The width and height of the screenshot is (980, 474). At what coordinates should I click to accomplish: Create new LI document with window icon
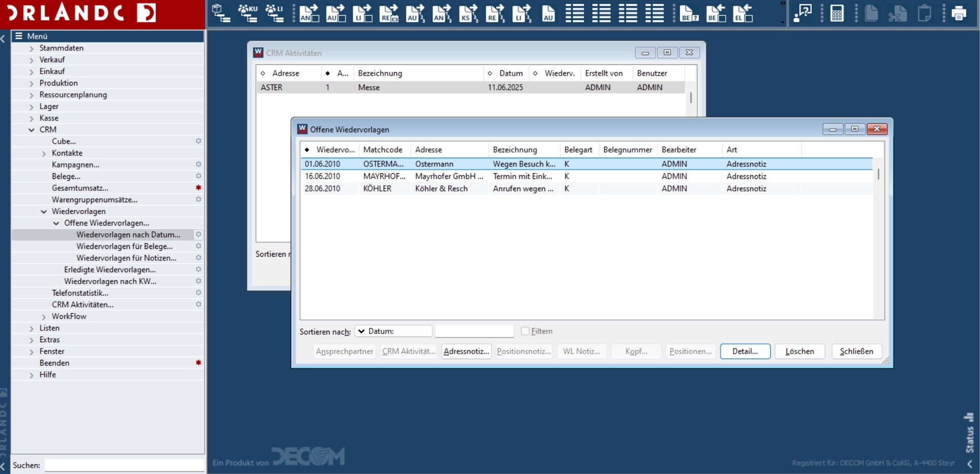(362, 13)
